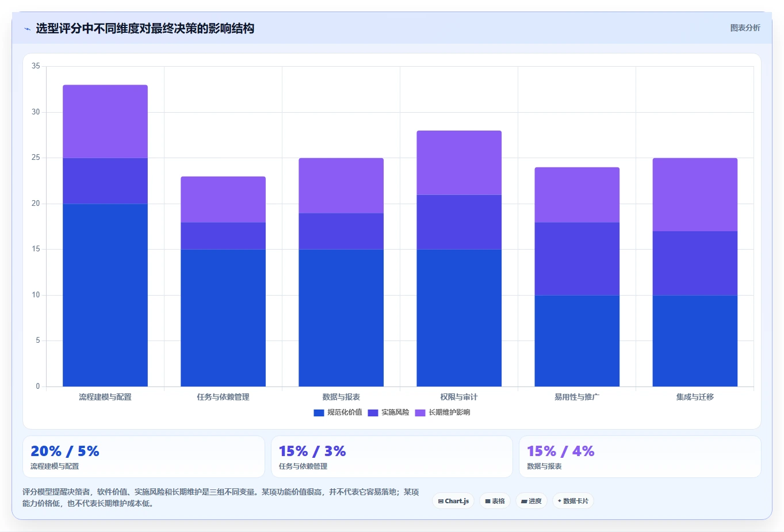Click the blue segment of the 集成与迁移 bar
Viewport: 784px width, 532px height.
click(x=695, y=341)
